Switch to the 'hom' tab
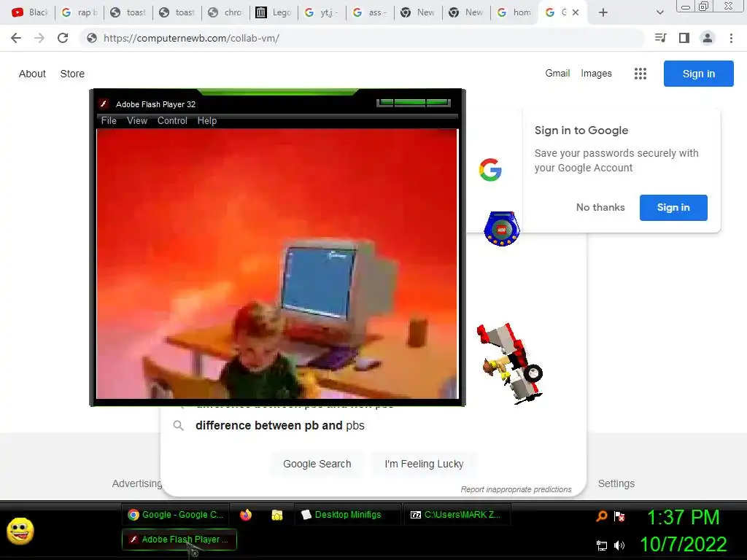This screenshot has height=560, width=747. [x=514, y=12]
